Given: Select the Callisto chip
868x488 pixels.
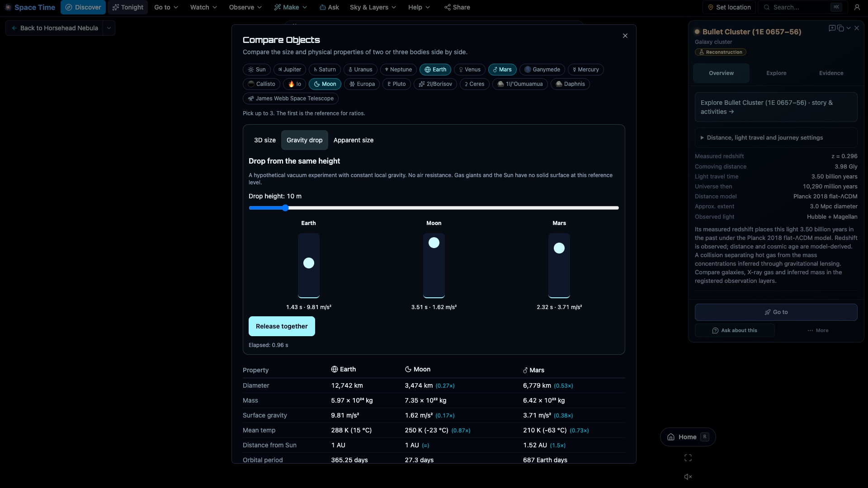Looking at the screenshot, I should 261,84.
